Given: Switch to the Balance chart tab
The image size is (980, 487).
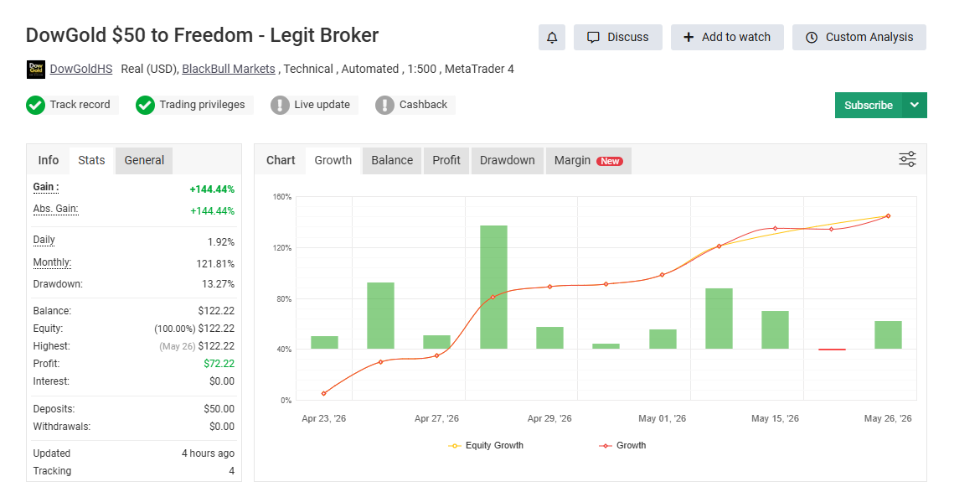Looking at the screenshot, I should (x=392, y=160).
